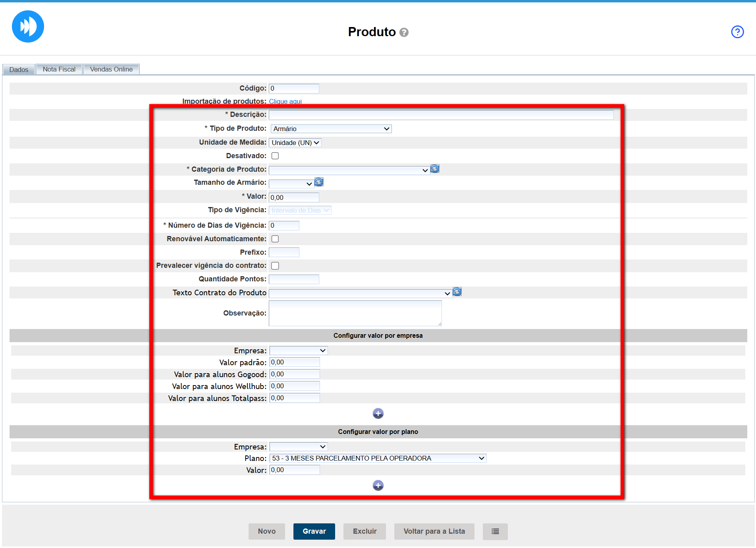The width and height of the screenshot is (756, 548).
Task: Tick Prevalecer vigência do contrato checkbox
Action: pyautogui.click(x=275, y=266)
